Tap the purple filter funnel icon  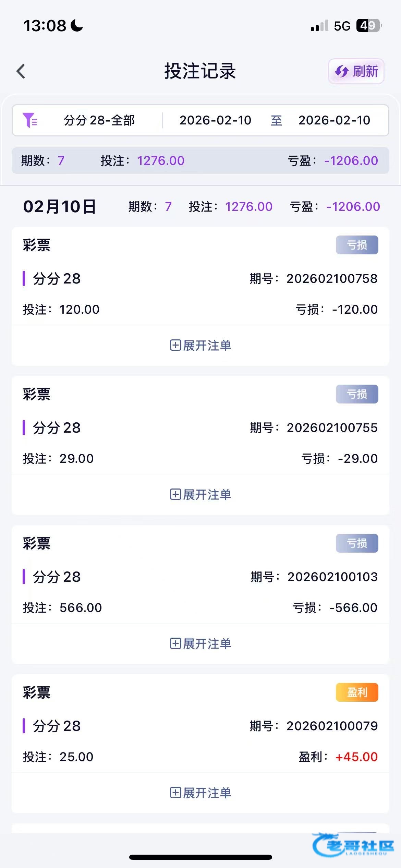[30, 120]
